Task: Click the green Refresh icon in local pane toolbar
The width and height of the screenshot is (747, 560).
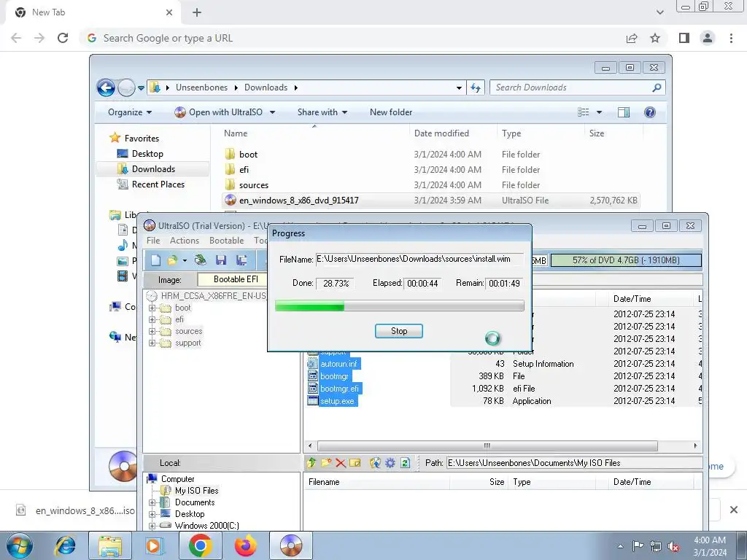Action: coord(405,462)
